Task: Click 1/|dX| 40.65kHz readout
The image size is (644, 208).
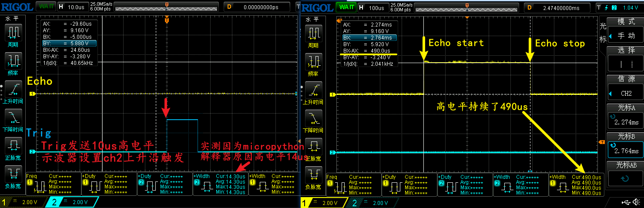Action: coord(69,63)
